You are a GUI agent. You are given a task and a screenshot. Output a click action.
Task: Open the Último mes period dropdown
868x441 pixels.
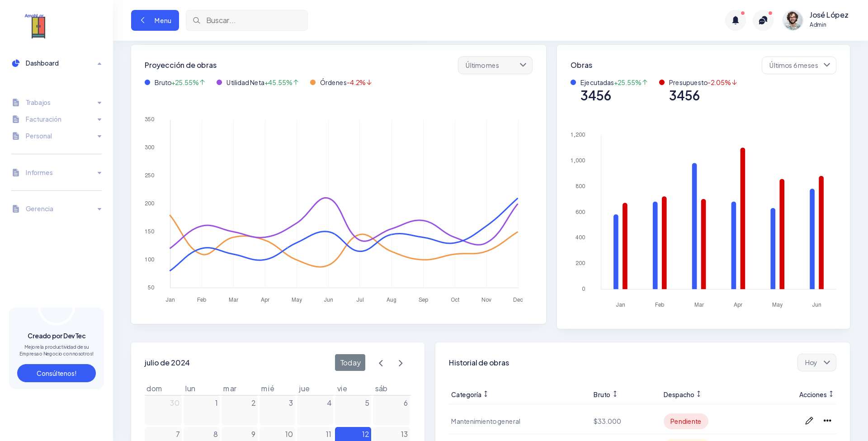point(495,66)
